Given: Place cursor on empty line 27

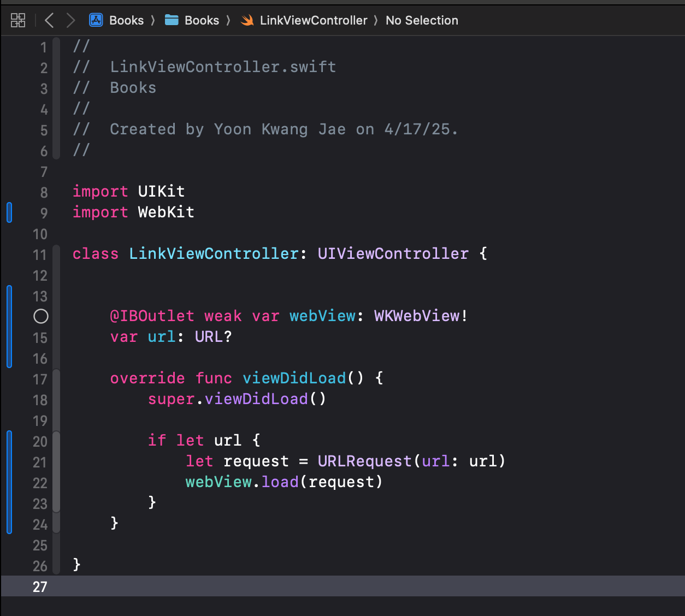Looking at the screenshot, I should 342,586.
